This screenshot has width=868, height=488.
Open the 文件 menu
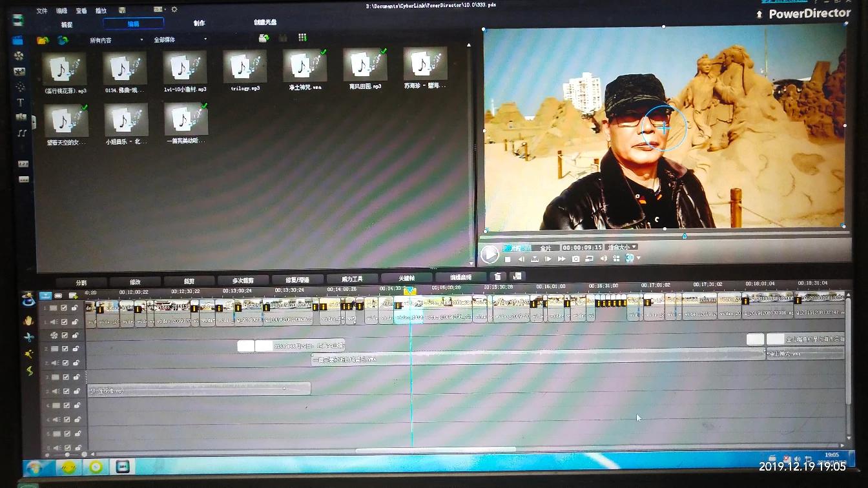click(x=42, y=11)
